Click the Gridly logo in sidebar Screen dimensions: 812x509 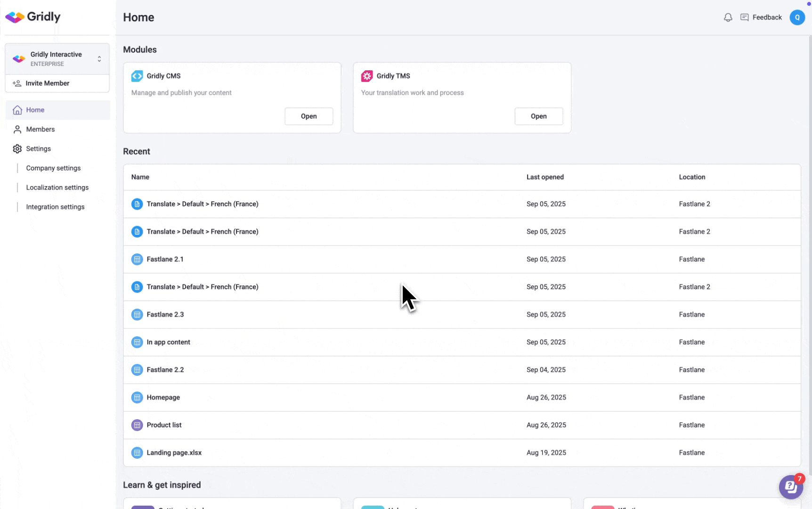[x=33, y=17]
